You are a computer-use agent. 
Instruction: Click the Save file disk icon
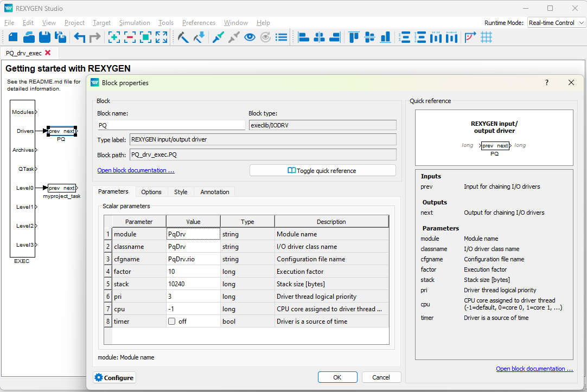point(44,37)
